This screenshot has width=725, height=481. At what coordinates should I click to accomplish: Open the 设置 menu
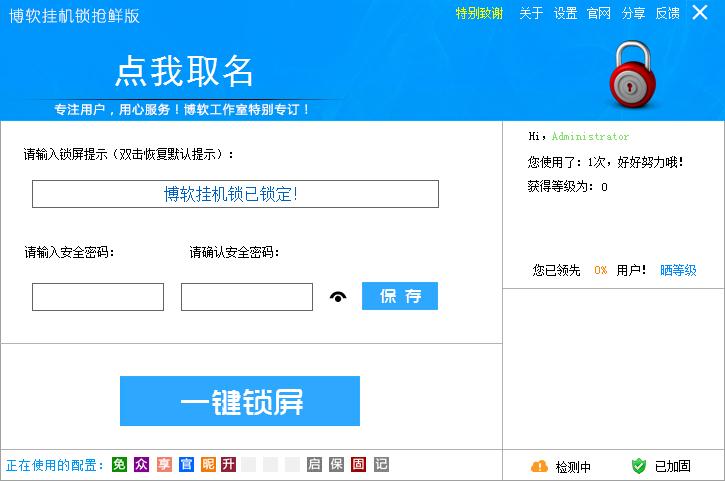(565, 13)
